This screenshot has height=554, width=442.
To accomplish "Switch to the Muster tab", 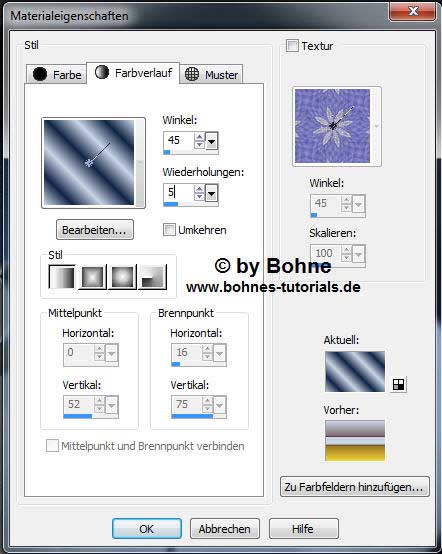I will (211, 74).
